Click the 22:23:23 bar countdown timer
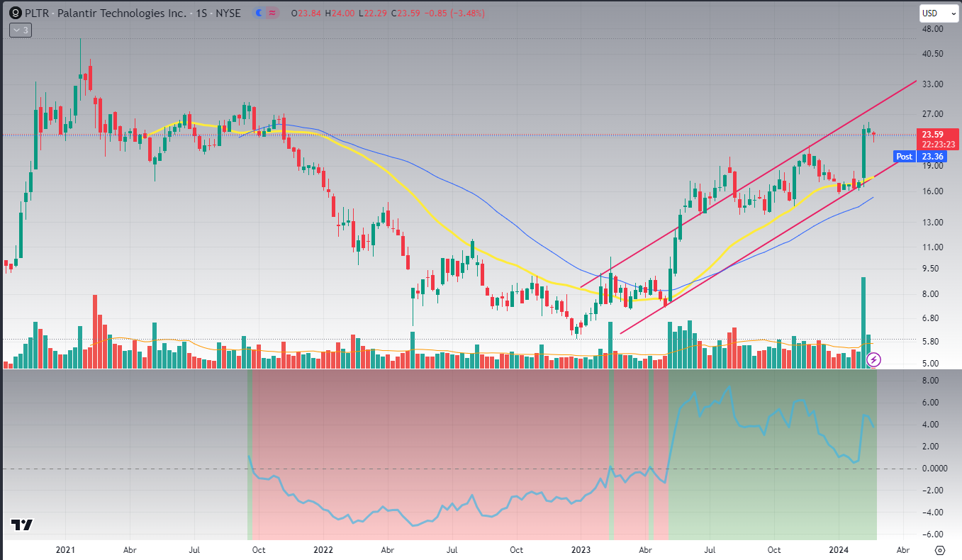 [x=938, y=144]
